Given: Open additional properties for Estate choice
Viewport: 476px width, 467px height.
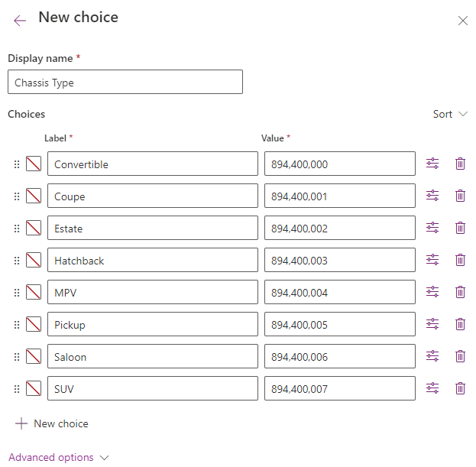Looking at the screenshot, I should (432, 228).
